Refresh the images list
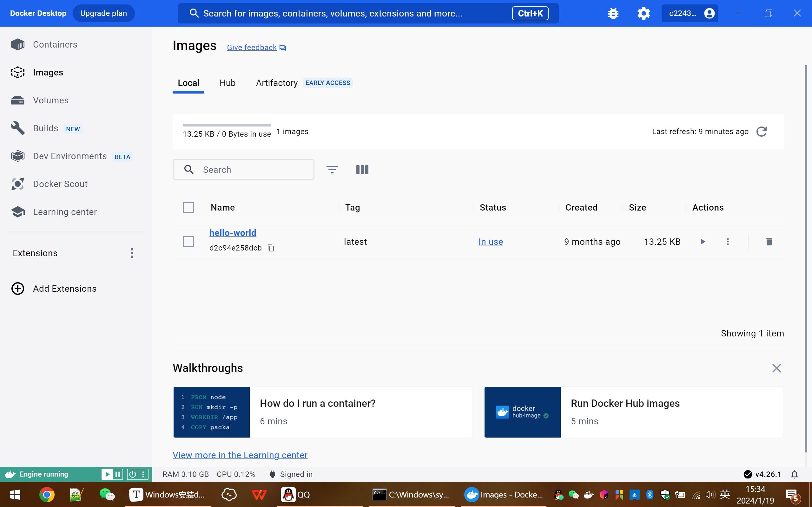Image resolution: width=812 pixels, height=507 pixels. [762, 132]
